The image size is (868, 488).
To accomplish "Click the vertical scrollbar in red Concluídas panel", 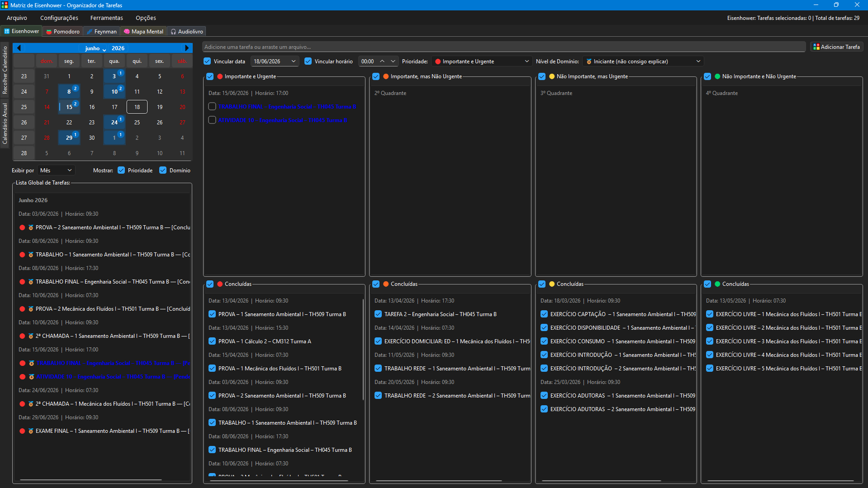I will [363, 349].
